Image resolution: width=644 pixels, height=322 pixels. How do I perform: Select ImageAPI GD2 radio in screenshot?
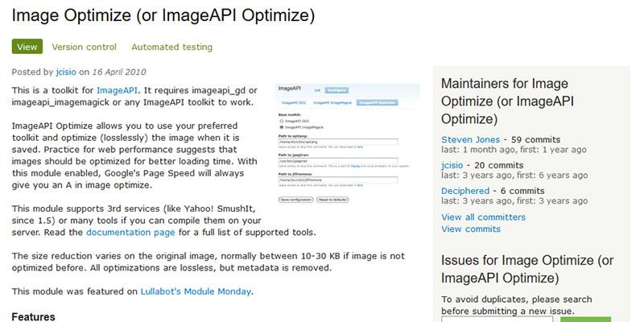click(x=281, y=122)
